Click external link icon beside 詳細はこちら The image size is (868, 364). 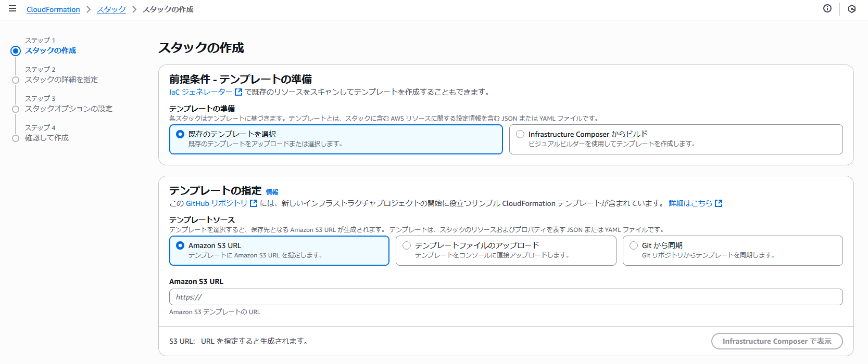719,203
